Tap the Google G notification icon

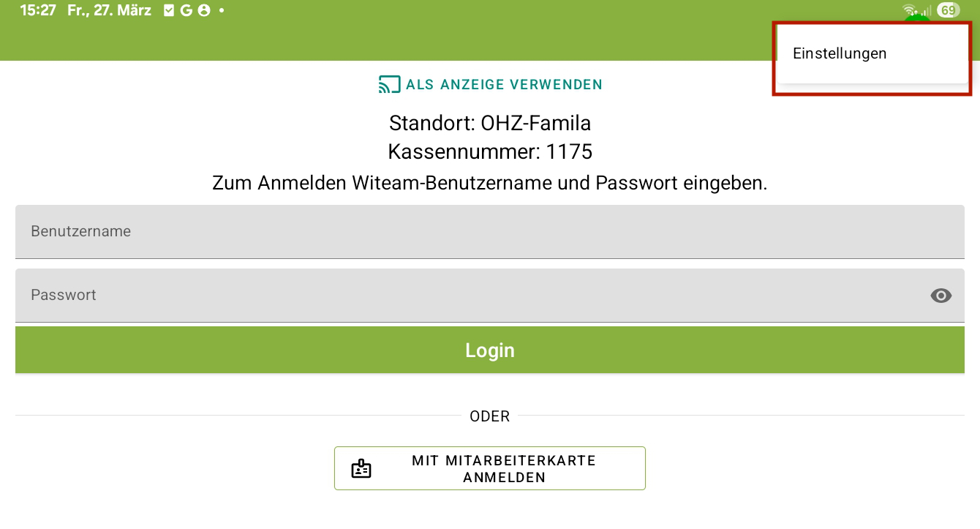[x=186, y=11]
